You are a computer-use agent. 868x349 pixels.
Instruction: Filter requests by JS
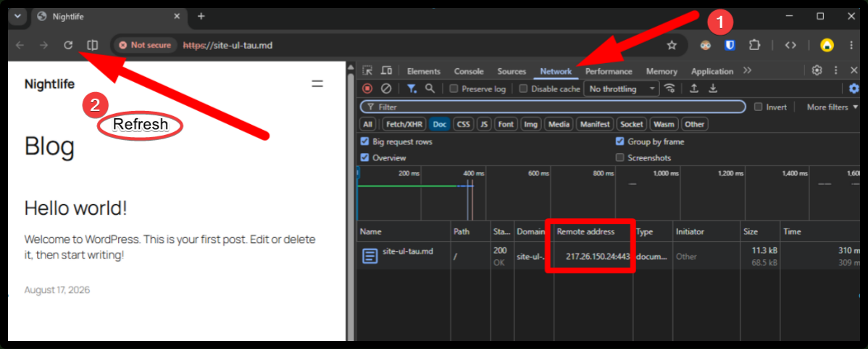[x=485, y=125]
